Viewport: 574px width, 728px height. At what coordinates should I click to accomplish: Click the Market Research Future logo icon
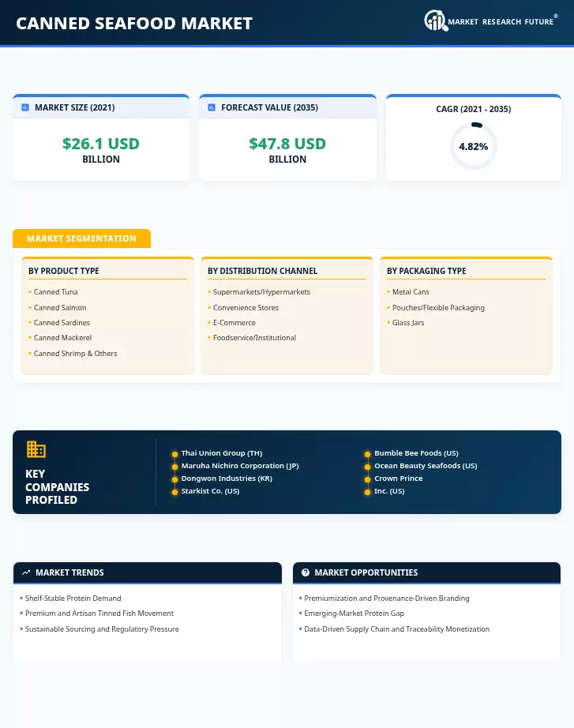point(436,21)
